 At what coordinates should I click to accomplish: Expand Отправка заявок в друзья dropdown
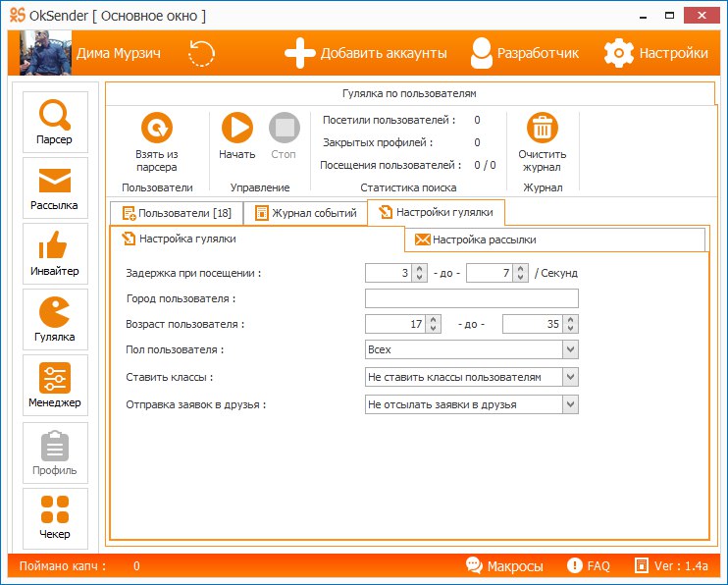click(x=570, y=404)
